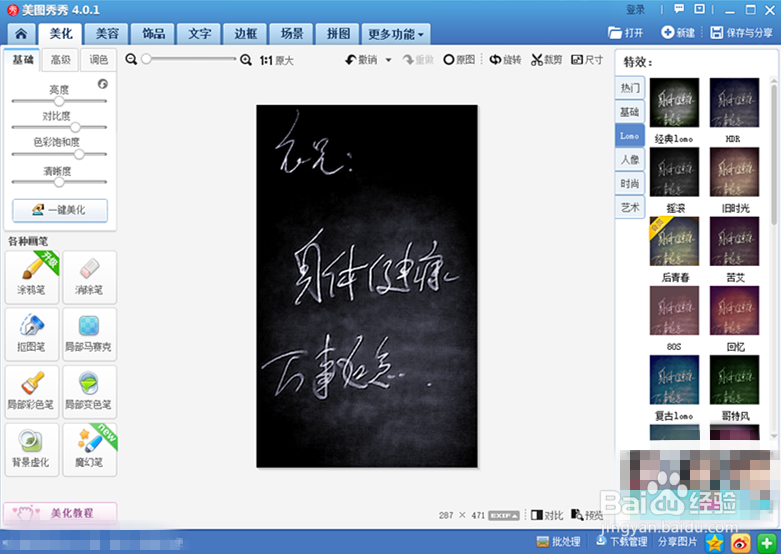The height and width of the screenshot is (554, 781).
Task: Open 批处理 batch processing
Action: point(558,542)
